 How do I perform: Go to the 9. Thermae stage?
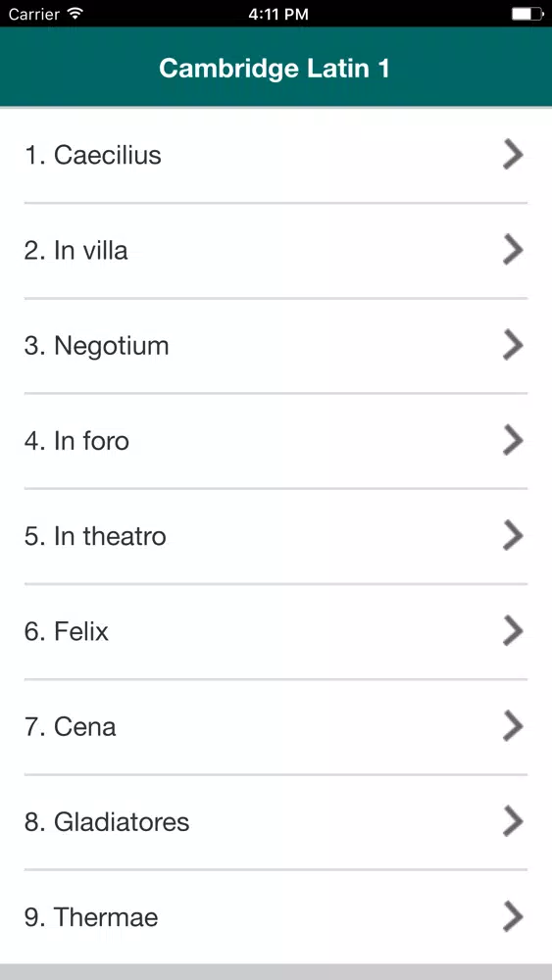(x=276, y=917)
